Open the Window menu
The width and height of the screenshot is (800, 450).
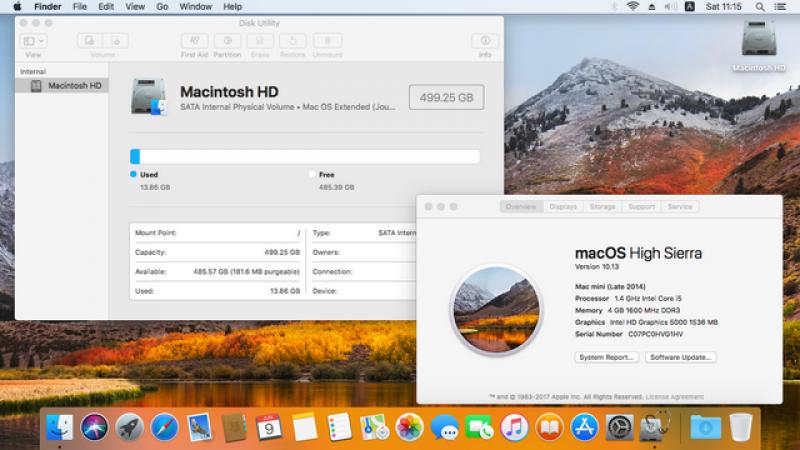point(196,7)
